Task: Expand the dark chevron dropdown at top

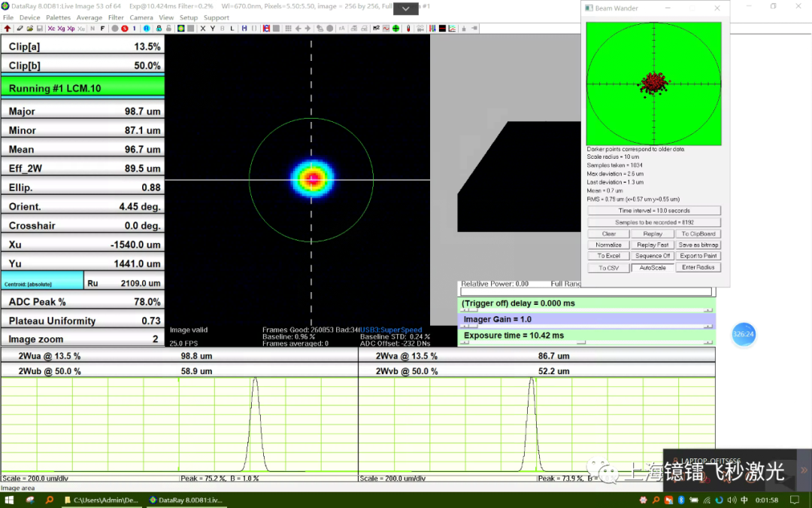Action: point(406,9)
